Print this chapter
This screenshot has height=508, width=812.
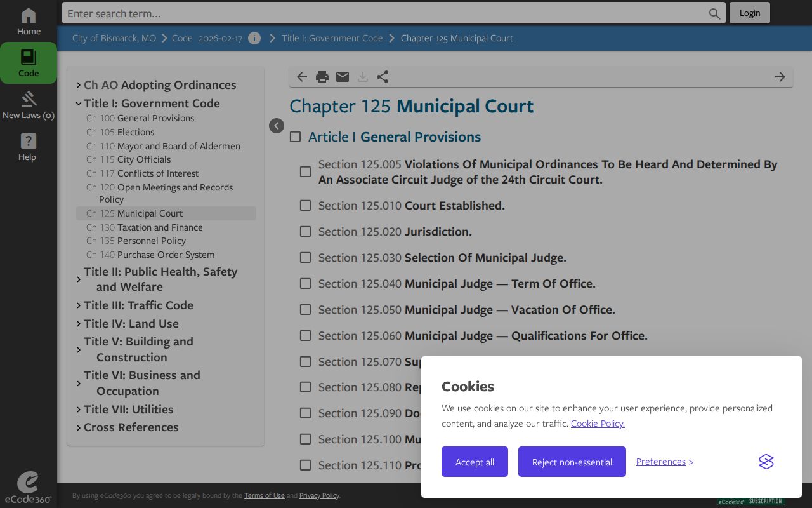(322, 77)
